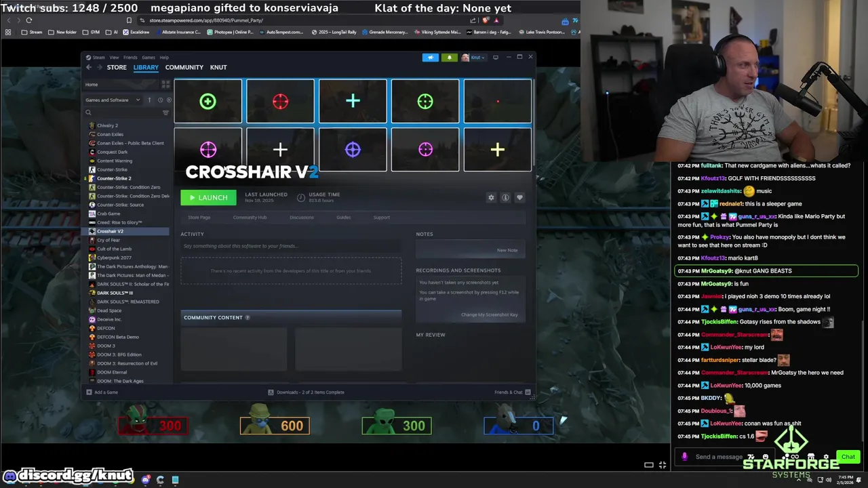
Task: Select Cyberpunk 2077 in the library list
Action: (114, 258)
